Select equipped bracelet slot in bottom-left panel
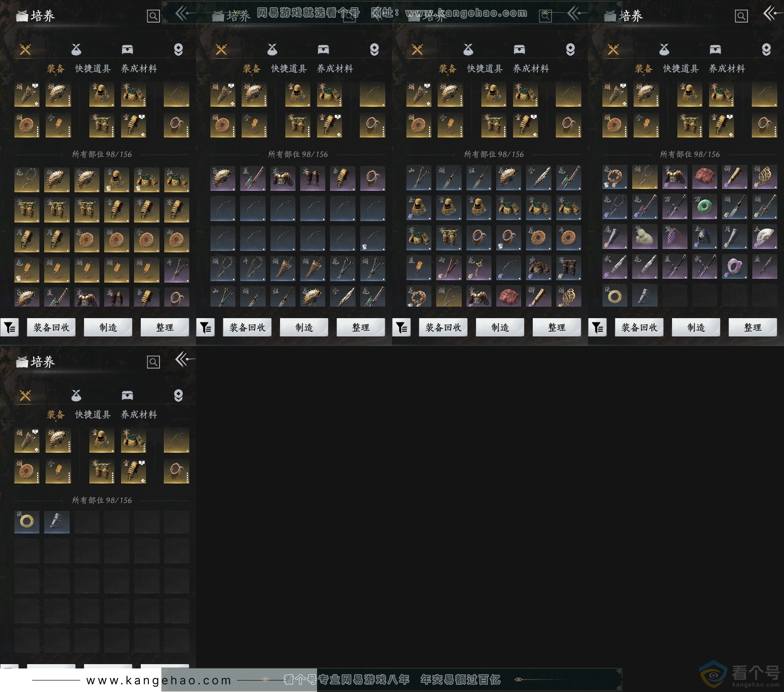784x692 pixels. (176, 471)
